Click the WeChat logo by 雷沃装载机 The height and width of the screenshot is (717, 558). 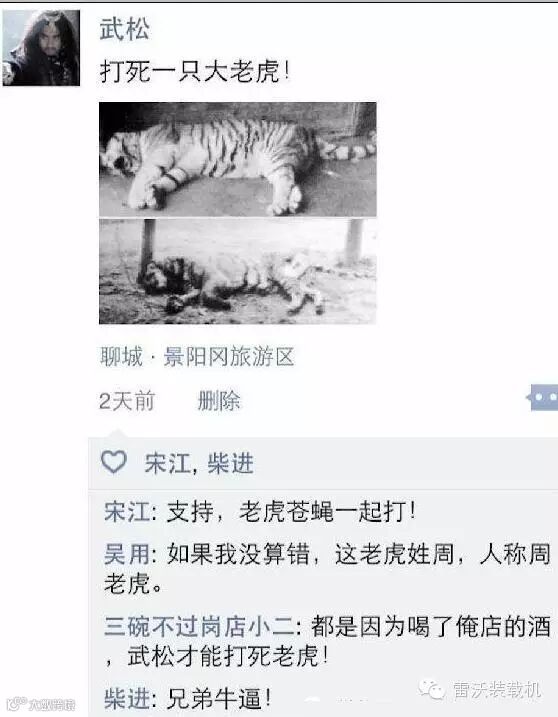click(431, 689)
